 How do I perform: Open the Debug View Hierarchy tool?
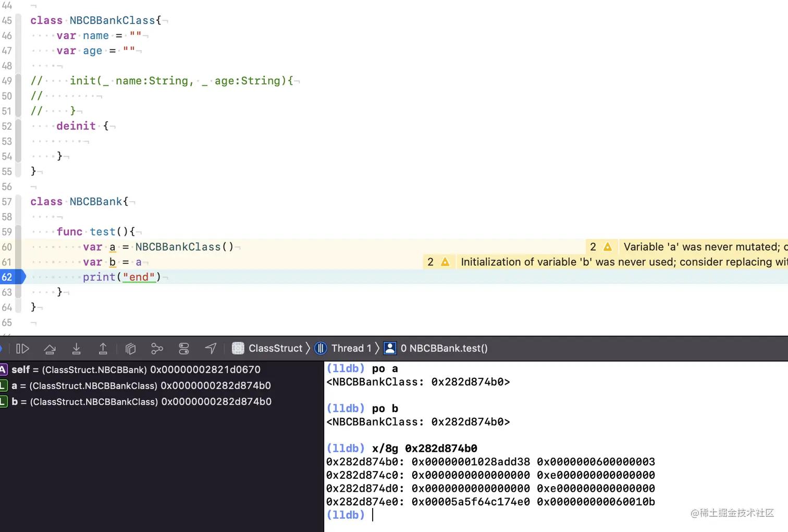click(130, 349)
